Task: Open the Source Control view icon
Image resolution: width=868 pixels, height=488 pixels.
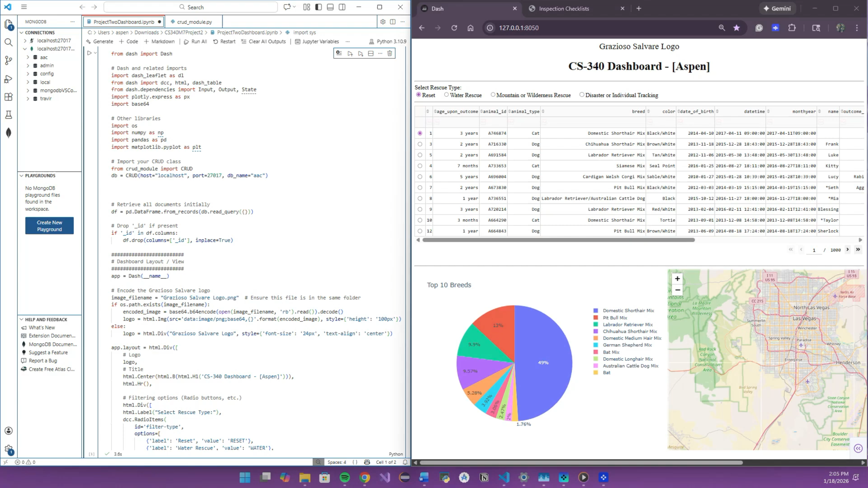Action: click(8, 61)
